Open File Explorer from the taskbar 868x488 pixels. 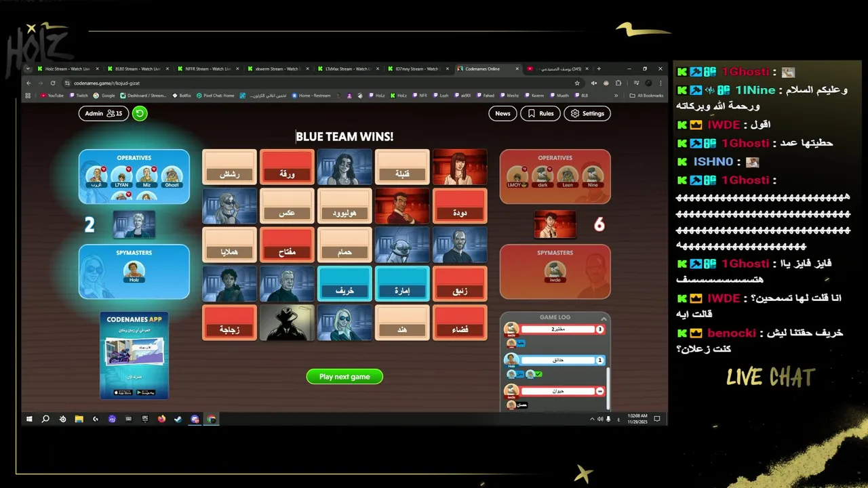click(79, 419)
